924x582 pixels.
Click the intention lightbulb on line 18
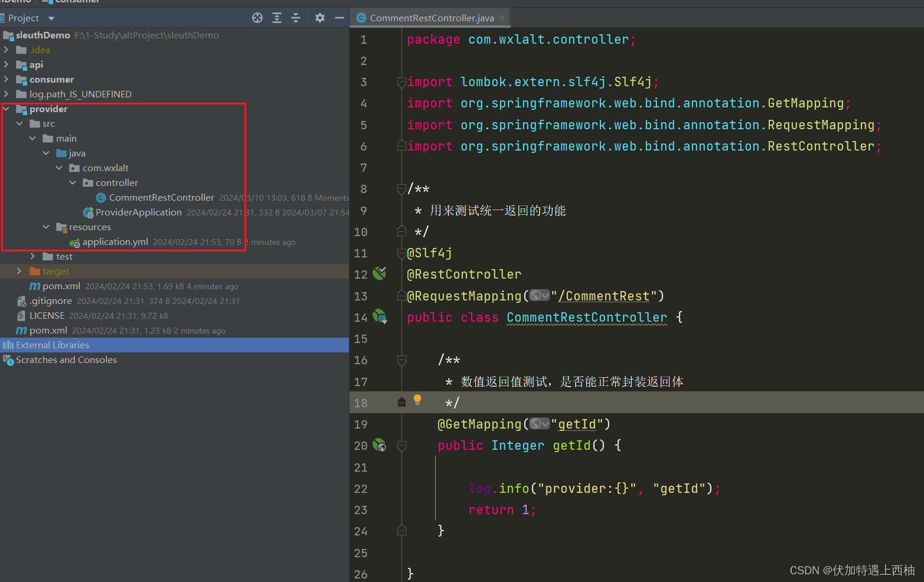pyautogui.click(x=417, y=401)
